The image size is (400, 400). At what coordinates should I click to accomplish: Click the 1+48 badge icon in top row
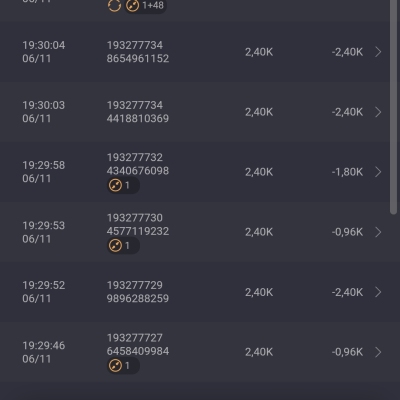click(x=132, y=5)
